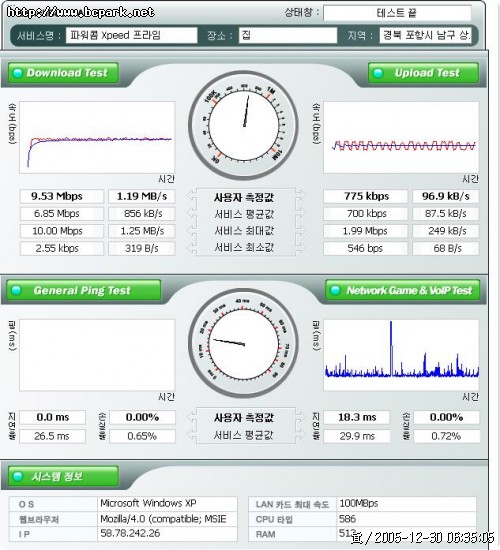Select the 700 kbps upload average value

[x=366, y=214]
